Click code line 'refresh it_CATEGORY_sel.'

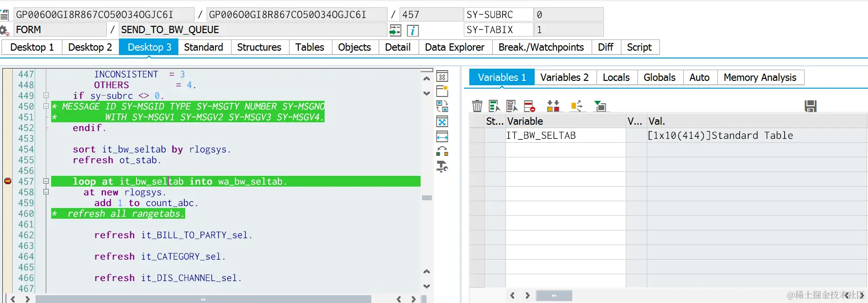(x=160, y=256)
